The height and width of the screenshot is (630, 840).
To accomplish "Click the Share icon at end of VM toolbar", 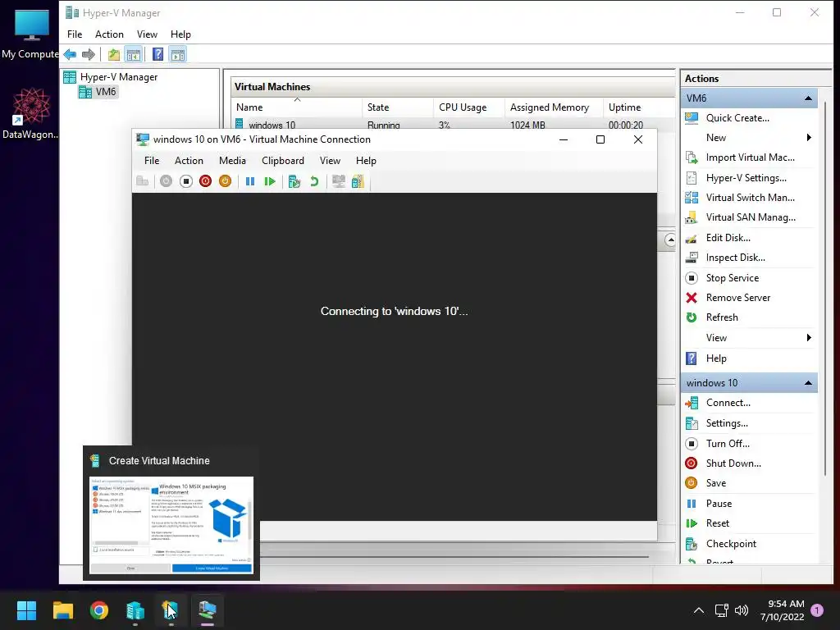I will click(358, 181).
